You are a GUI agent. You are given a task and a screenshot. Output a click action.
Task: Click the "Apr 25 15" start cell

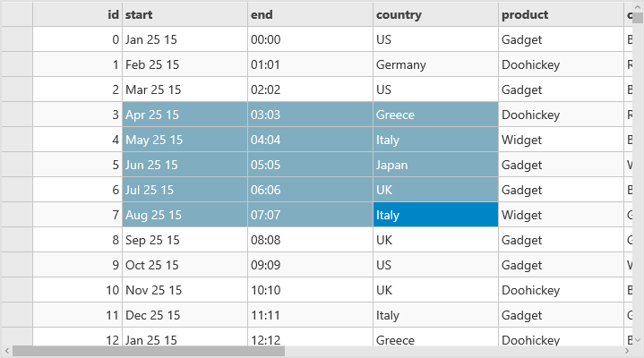click(x=185, y=115)
